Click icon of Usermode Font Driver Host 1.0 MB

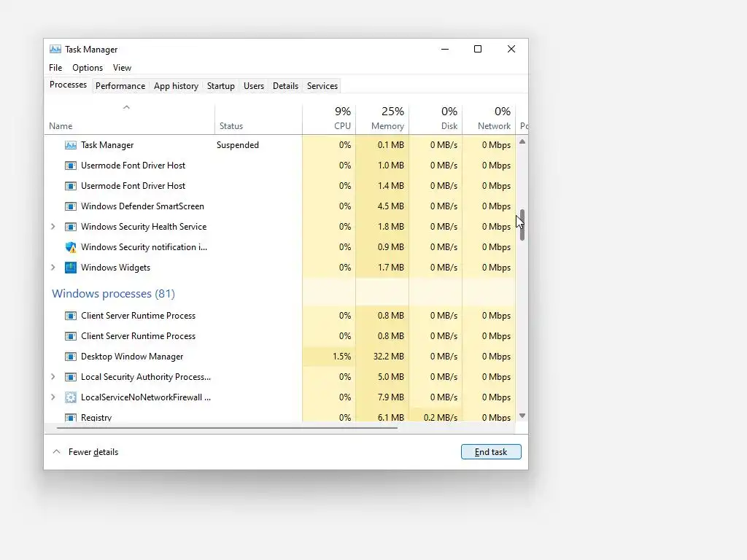pos(71,166)
